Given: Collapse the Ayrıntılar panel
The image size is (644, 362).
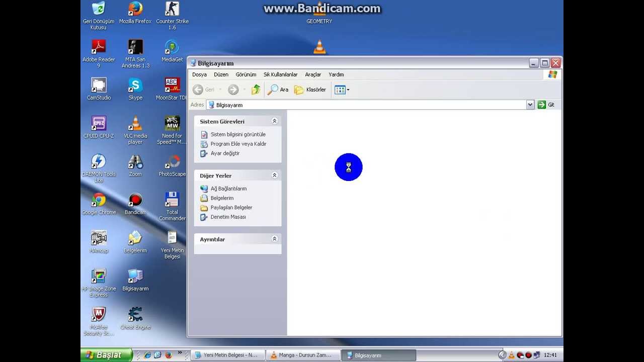Looking at the screenshot, I should point(275,239).
